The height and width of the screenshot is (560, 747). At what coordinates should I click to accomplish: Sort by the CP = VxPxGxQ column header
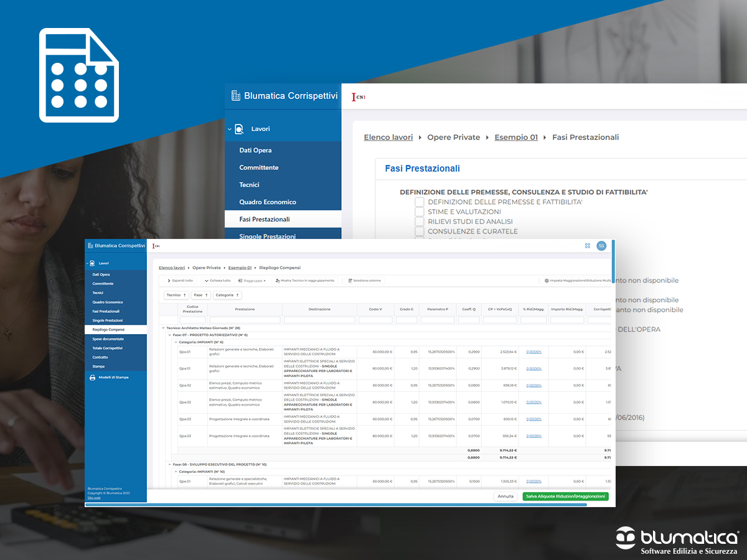[500, 309]
